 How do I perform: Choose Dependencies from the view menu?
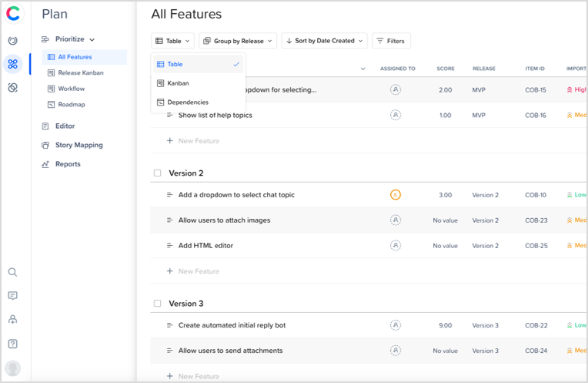187,102
